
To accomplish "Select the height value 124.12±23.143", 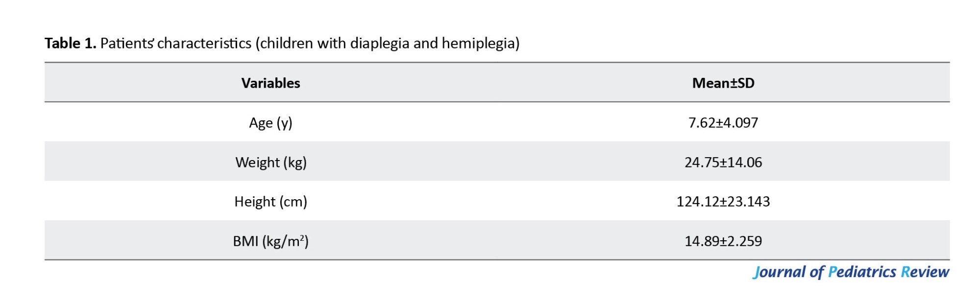I will [x=723, y=202].
